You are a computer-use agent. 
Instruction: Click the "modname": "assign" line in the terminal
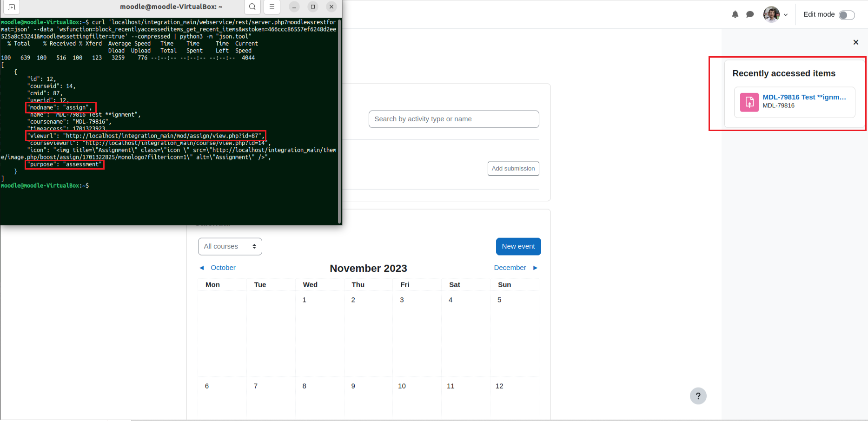60,107
